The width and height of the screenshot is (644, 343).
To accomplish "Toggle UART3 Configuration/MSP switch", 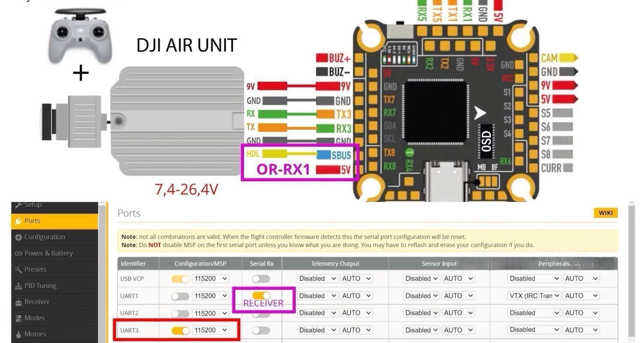I will click(x=180, y=331).
